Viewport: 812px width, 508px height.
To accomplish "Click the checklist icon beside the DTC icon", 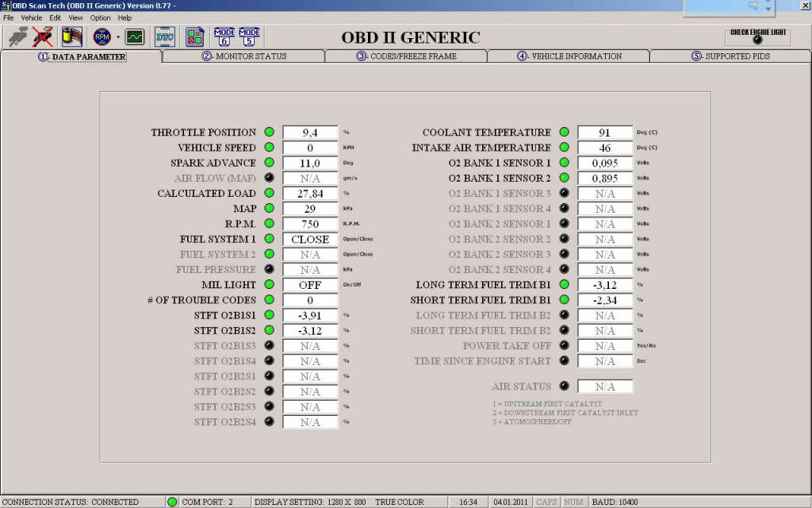I will (194, 37).
